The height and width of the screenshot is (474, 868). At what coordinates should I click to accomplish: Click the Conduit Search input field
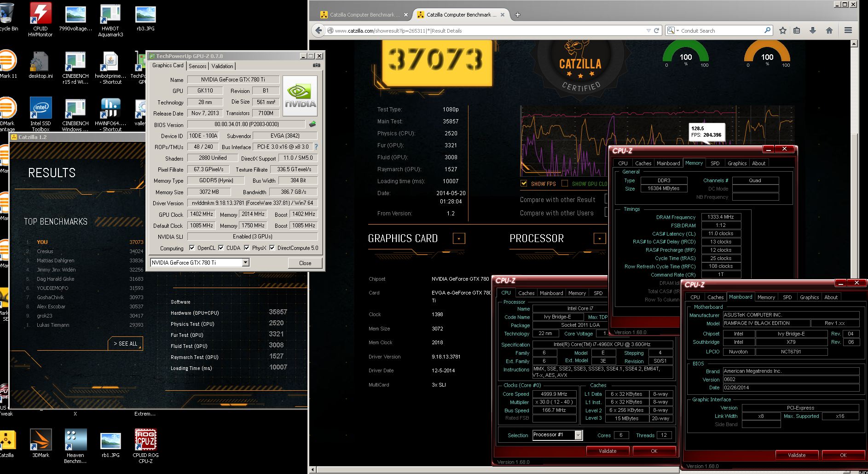720,31
